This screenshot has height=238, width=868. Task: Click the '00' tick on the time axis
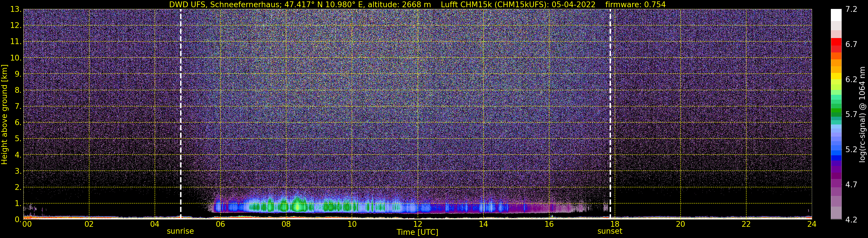[x=27, y=224]
